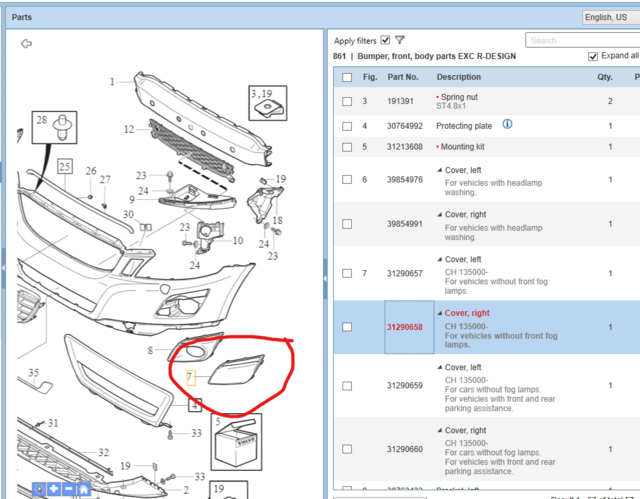Viewport: 640px width, 499px height.
Task: Click the zoom out minus button
Action: pos(69,489)
